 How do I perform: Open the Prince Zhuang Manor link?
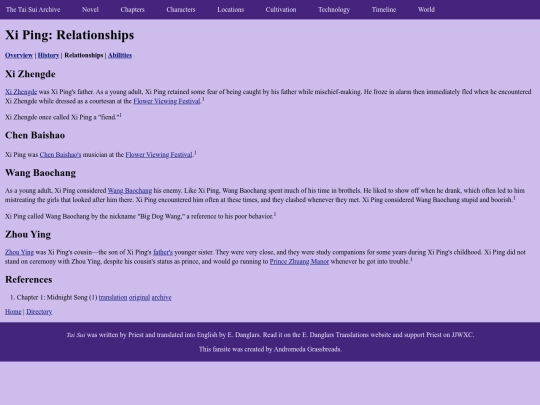[299, 262]
